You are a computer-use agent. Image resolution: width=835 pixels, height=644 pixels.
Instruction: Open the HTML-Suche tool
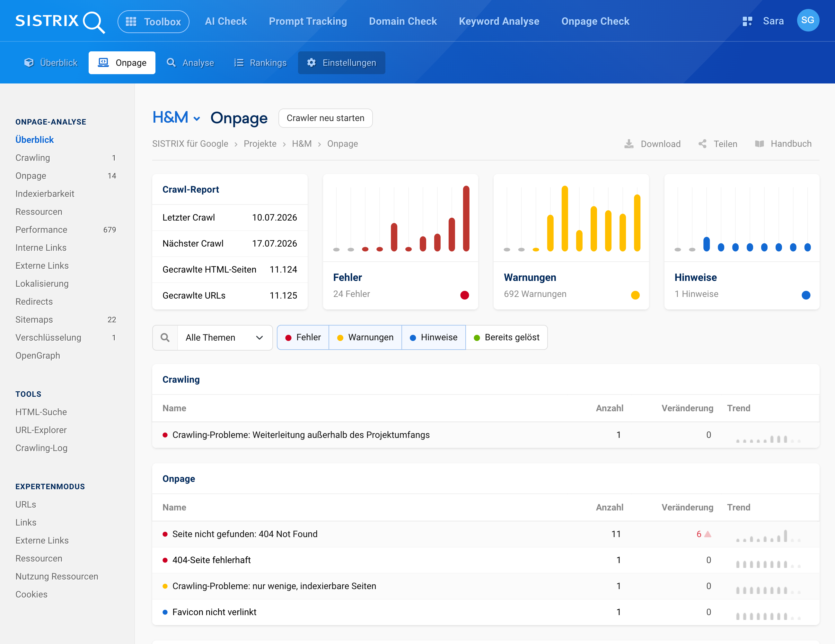tap(41, 412)
